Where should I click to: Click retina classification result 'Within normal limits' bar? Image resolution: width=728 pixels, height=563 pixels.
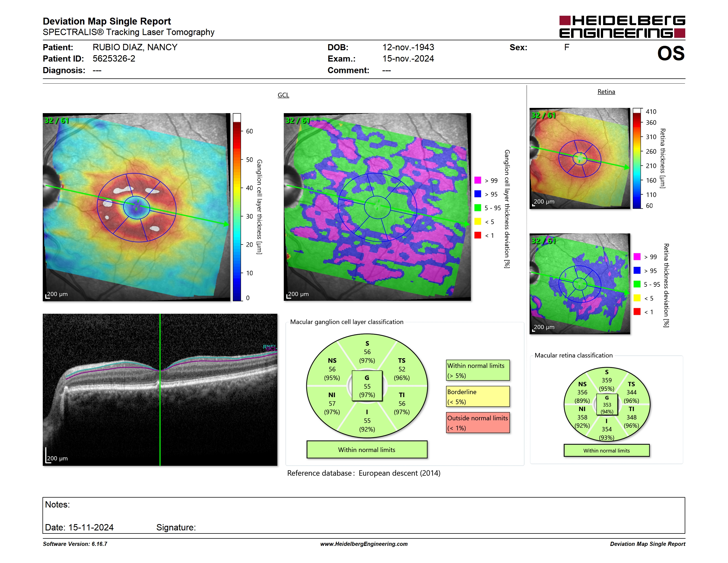pos(607,451)
